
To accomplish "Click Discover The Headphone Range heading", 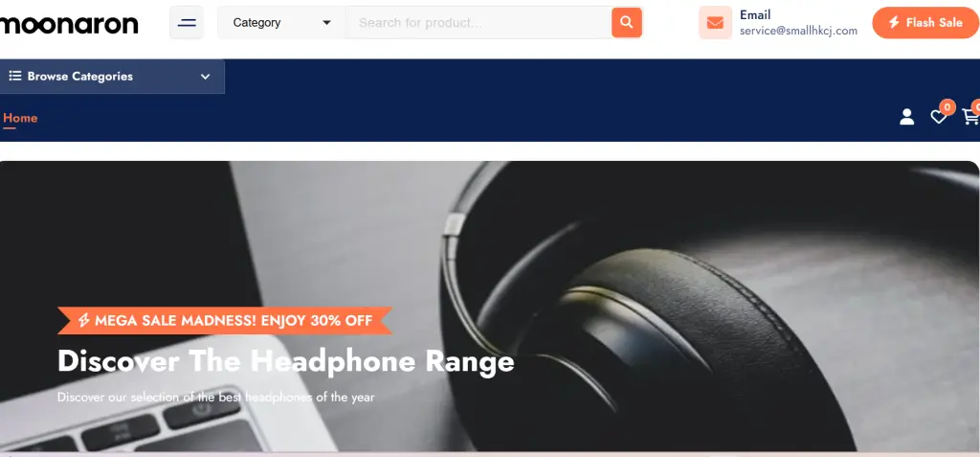I will coord(285,361).
